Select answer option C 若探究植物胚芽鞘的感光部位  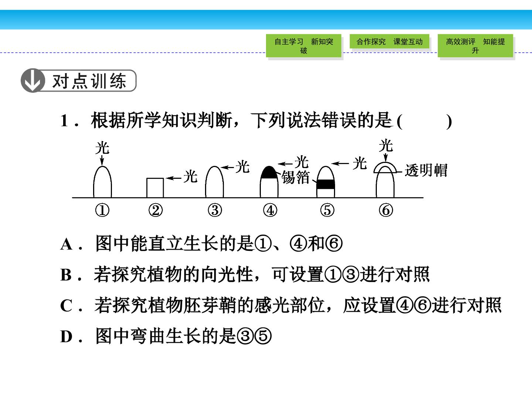click(281, 306)
